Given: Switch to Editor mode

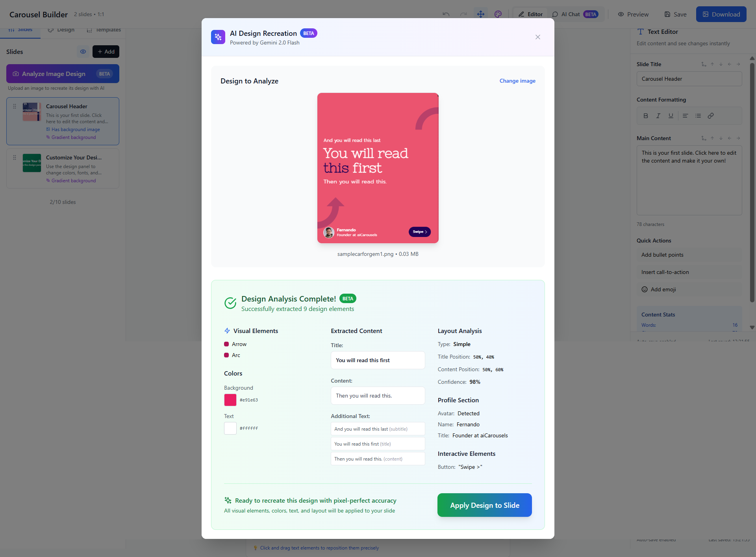Looking at the screenshot, I should pyautogui.click(x=530, y=14).
